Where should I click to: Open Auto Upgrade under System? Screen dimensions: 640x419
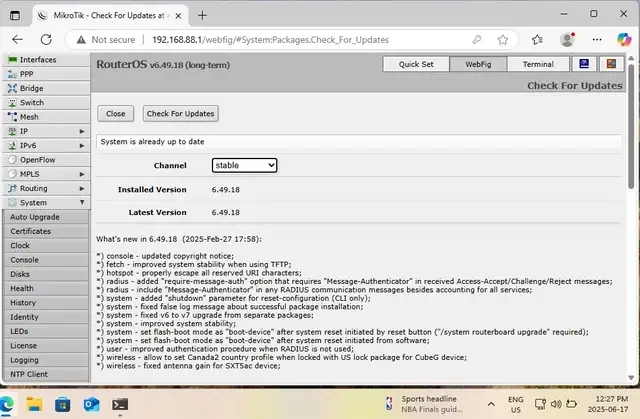pyautogui.click(x=46, y=217)
